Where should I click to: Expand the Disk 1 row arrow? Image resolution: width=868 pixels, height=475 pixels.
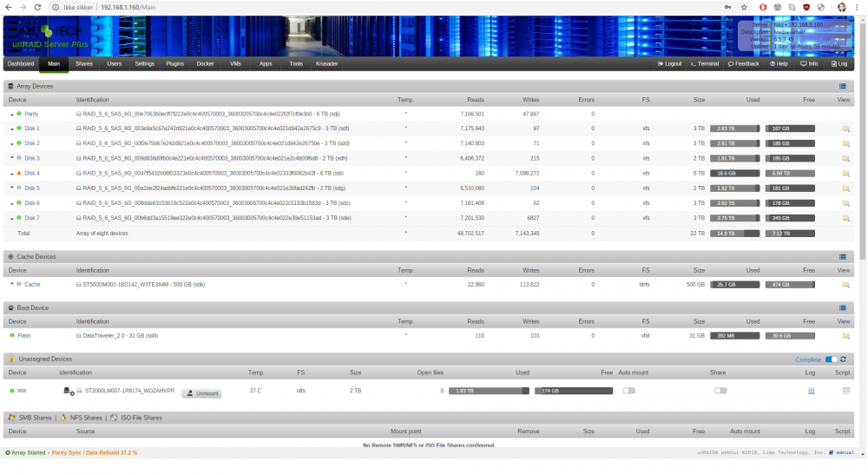coord(11,129)
